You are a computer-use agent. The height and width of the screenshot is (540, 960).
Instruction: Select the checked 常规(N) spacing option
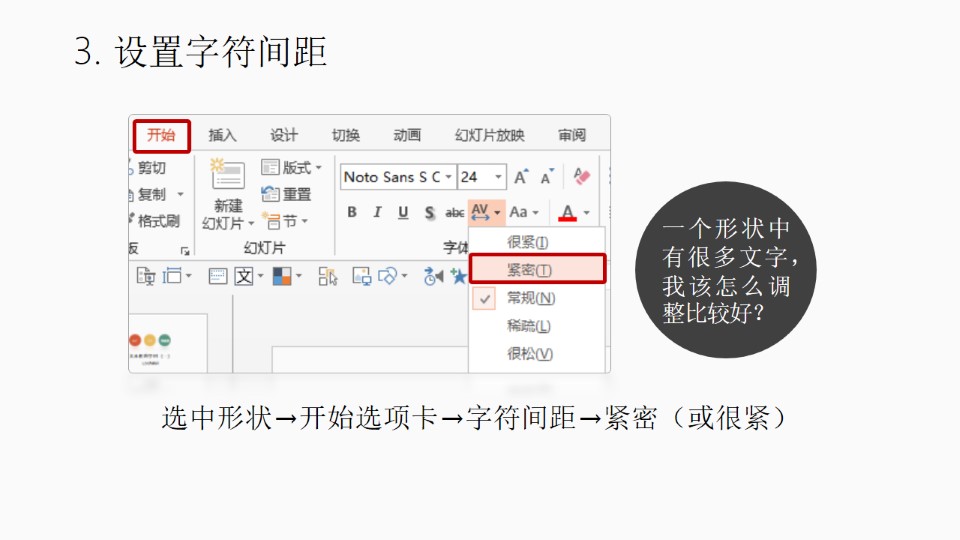[530, 298]
